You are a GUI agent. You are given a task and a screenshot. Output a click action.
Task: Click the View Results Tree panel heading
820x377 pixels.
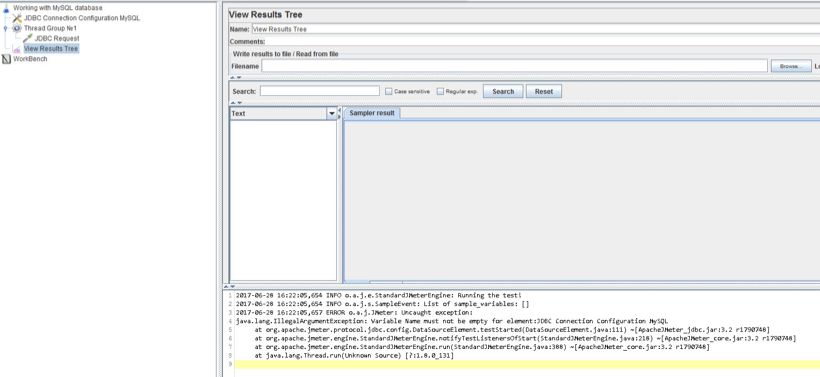click(266, 15)
